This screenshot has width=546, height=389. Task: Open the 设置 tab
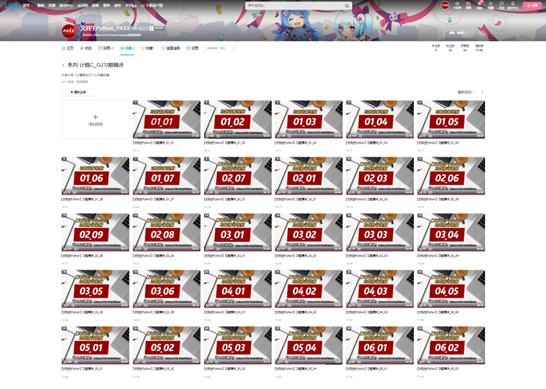tap(192, 48)
